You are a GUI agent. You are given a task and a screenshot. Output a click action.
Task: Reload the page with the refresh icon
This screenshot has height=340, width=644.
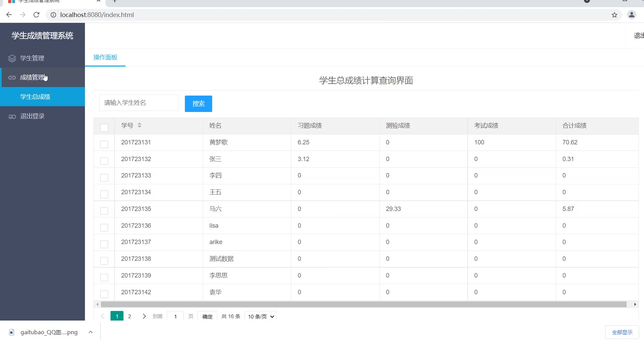coord(36,15)
